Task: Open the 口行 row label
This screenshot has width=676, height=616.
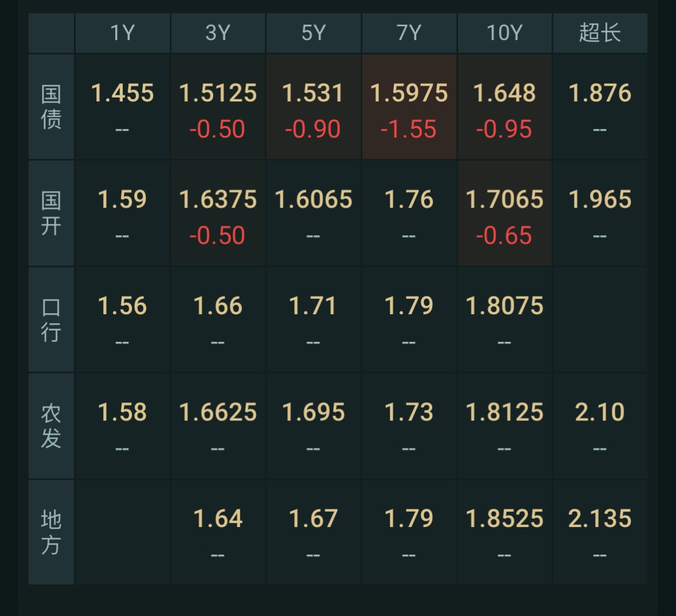Action: 51,319
